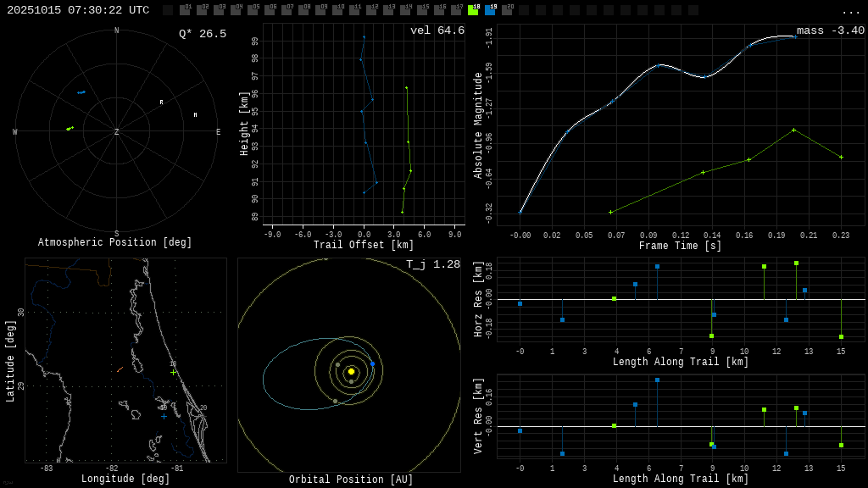Select station box 10 in top bar
This screenshot has height=488, width=868.
click(x=337, y=10)
